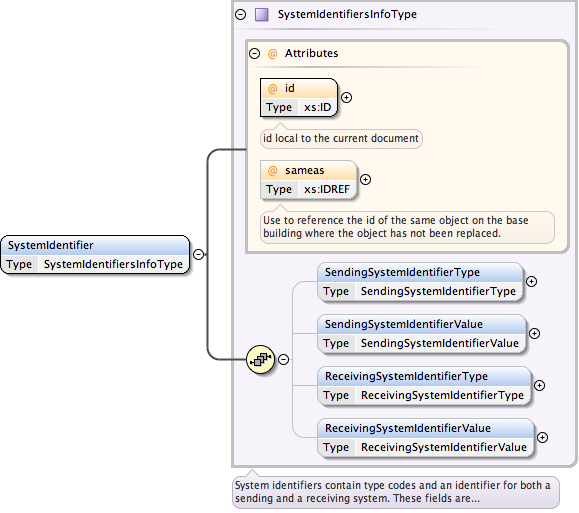Expand the ReceivingSystemIdentifierValue element
The height and width of the screenshot is (513, 579).
(542, 438)
